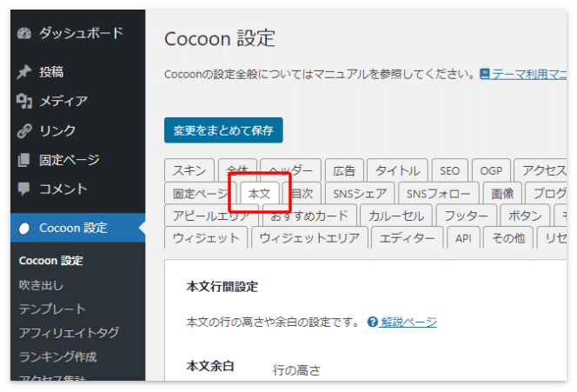This screenshot has width=577, height=392.
Task: Switch to the ボタン tab
Action: pos(525,216)
